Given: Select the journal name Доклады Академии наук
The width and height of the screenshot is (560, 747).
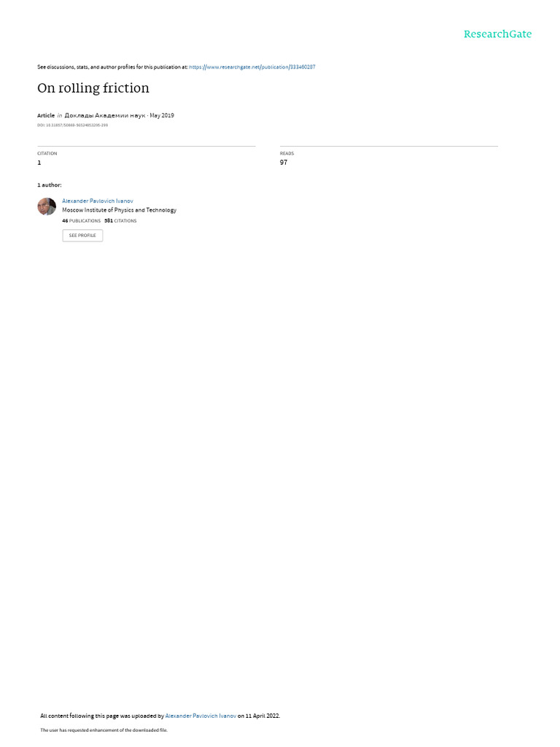Looking at the screenshot, I should pos(105,115).
